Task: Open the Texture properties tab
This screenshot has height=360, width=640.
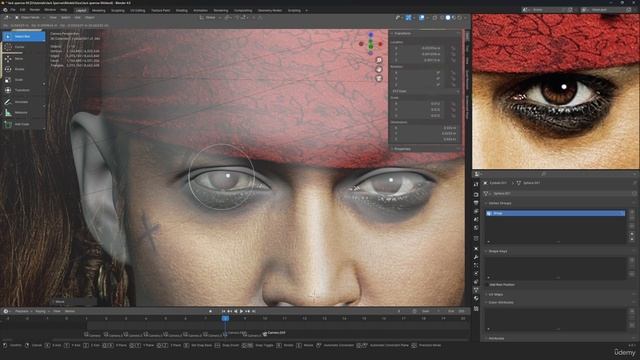Action: (x=476, y=309)
